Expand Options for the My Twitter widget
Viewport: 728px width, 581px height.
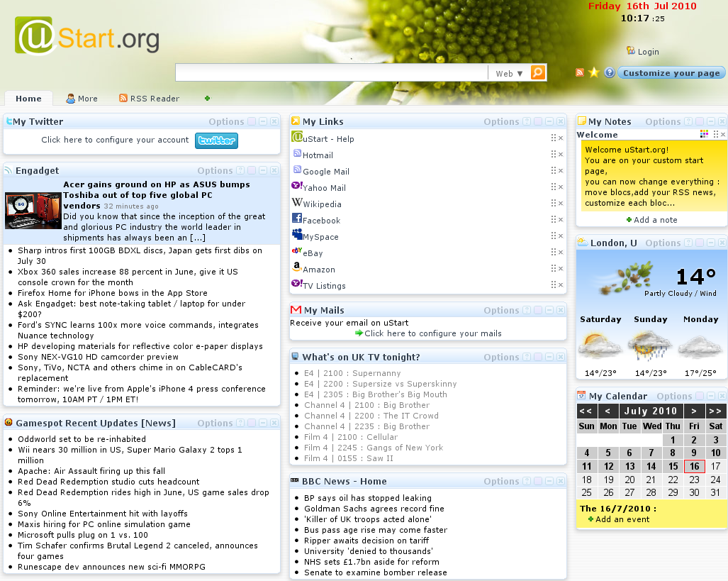(x=226, y=122)
